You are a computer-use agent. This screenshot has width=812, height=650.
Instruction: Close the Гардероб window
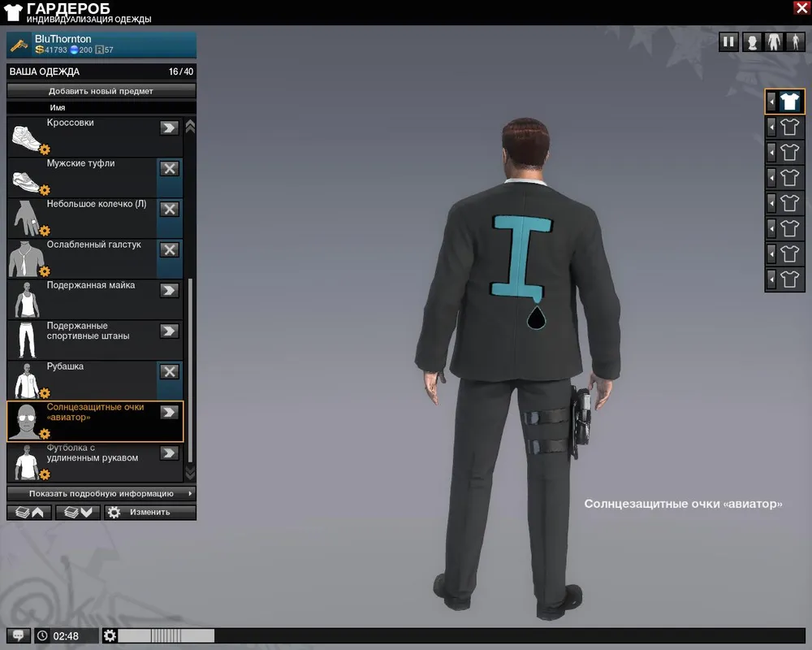click(x=801, y=8)
